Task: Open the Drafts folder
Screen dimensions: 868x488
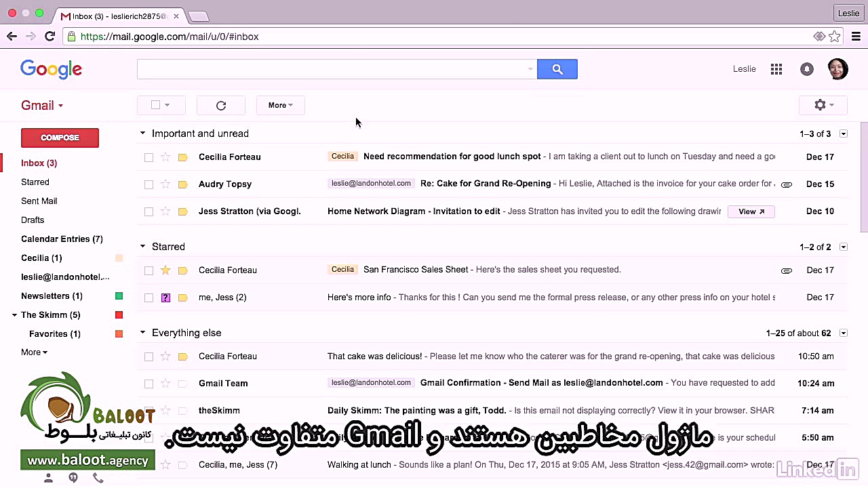Action: [x=33, y=220]
